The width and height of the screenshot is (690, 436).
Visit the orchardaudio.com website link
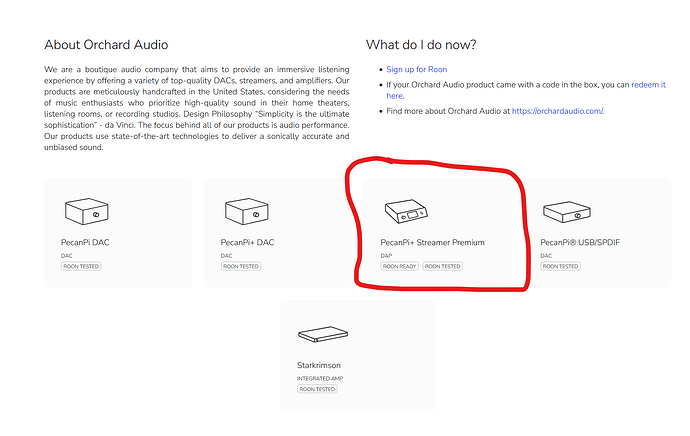coord(557,111)
